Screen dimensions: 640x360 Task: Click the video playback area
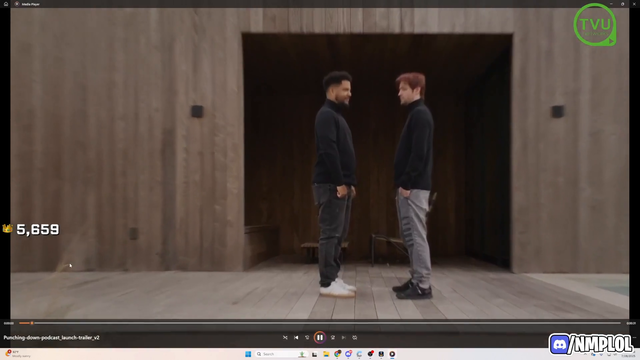pyautogui.click(x=320, y=163)
